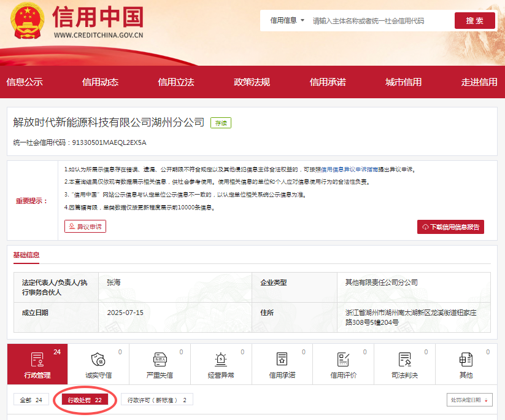Screen dimensions: 505x420
Task: Go to 政策法规 in navigation bar
Action: pos(252,82)
